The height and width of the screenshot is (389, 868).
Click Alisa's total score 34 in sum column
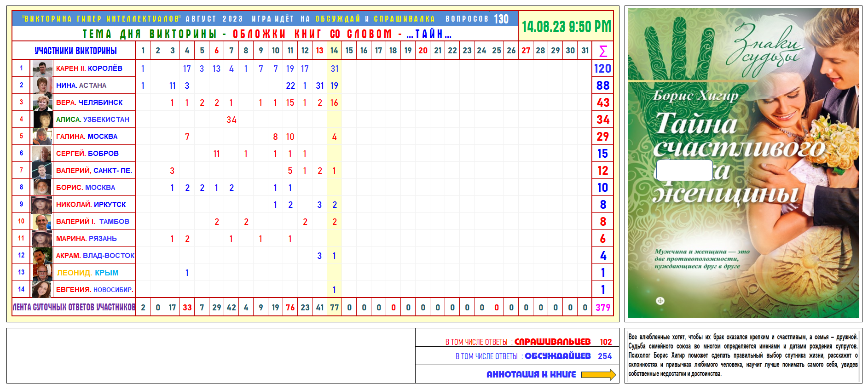(603, 120)
